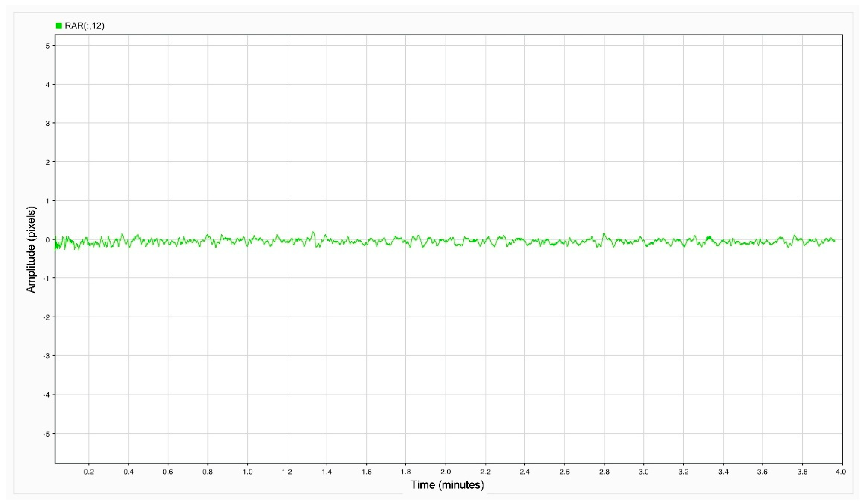
Task: Click the 1.4 tick on time axis
Action: point(327,472)
